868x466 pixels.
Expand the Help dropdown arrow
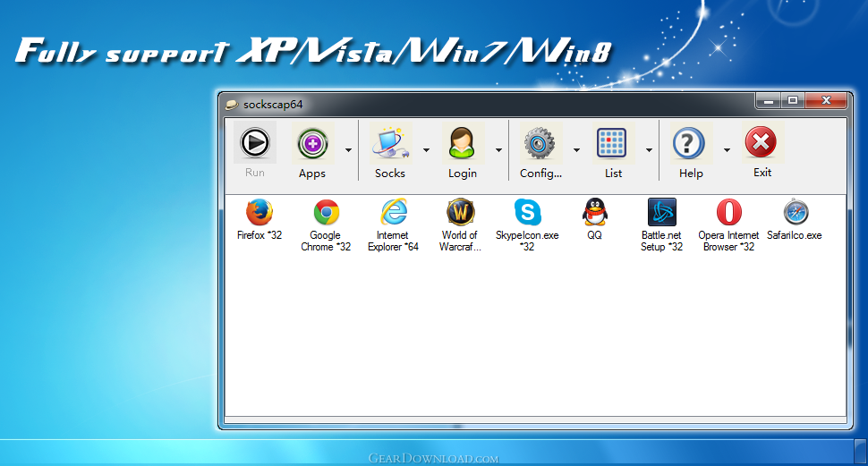click(727, 150)
